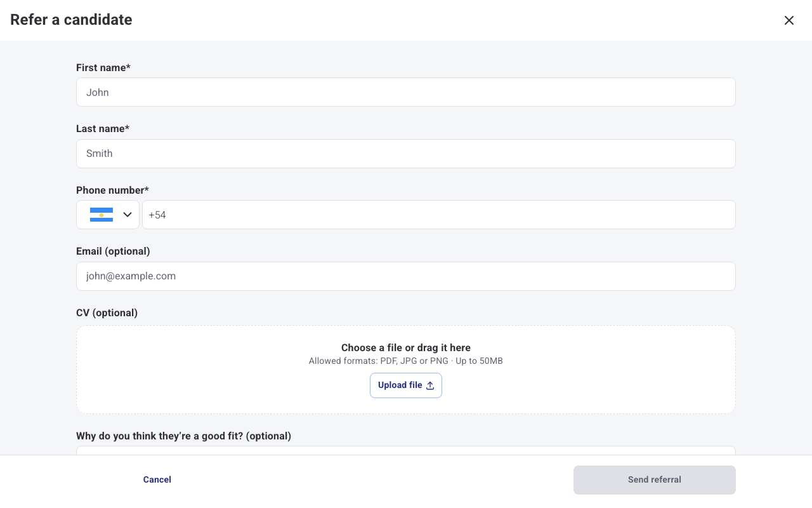This screenshot has width=812, height=508.
Task: Click the 'Why do you think they're a good fit?' label
Action: click(x=183, y=436)
